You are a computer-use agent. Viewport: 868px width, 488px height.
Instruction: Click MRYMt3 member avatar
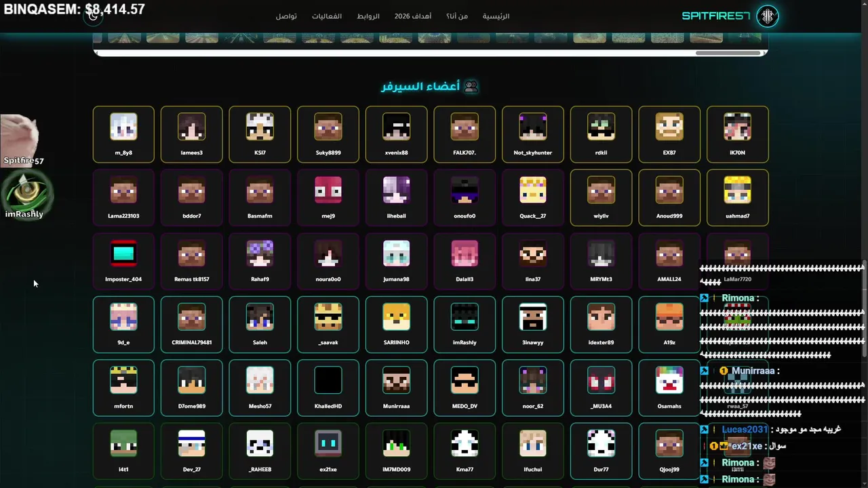pos(601,253)
